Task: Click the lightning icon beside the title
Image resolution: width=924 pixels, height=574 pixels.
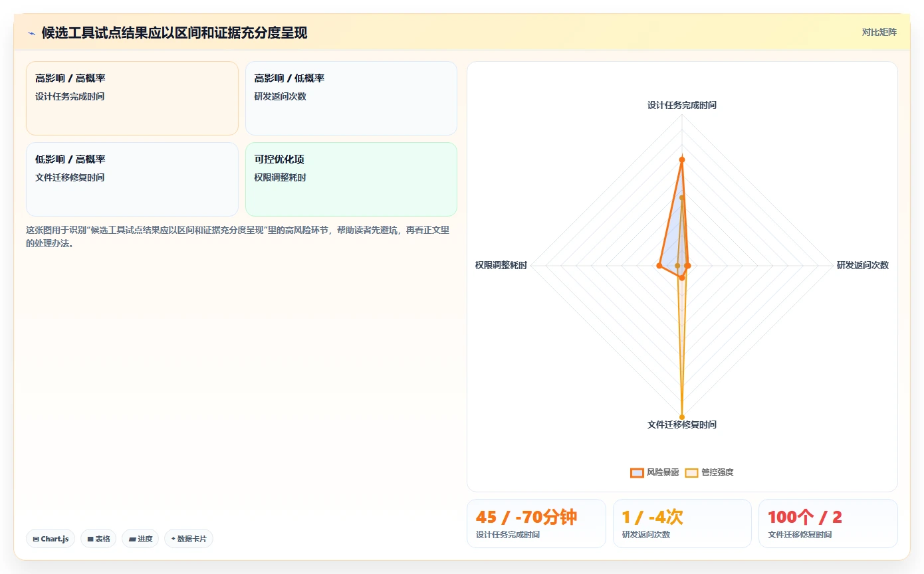Action: 31,33
